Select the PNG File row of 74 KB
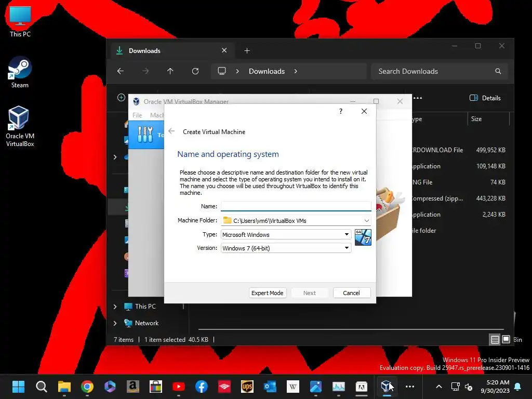The width and height of the screenshot is (532, 399). (458, 182)
